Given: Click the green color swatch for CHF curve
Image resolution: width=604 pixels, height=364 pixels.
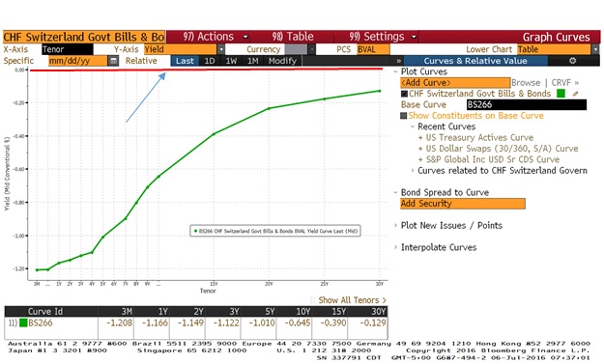Looking at the screenshot, I should tap(561, 94).
